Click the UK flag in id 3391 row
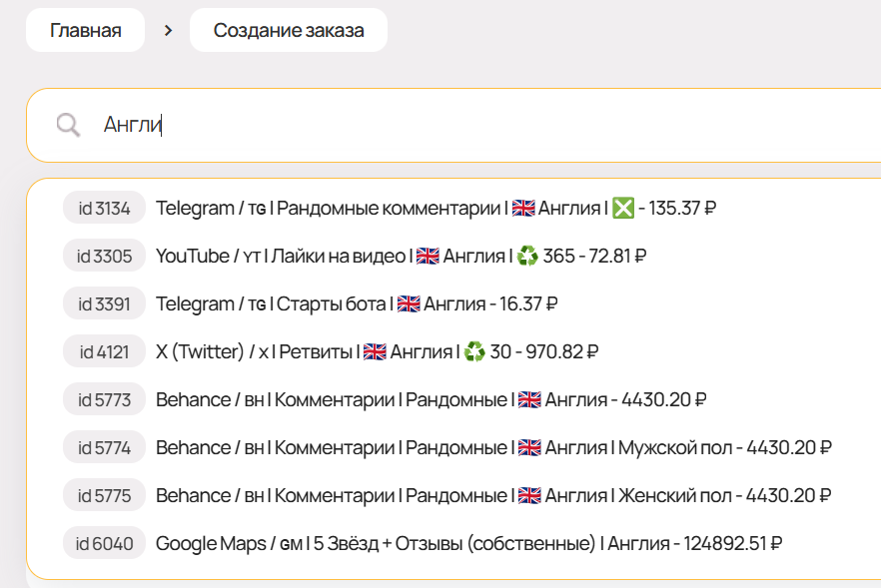The image size is (881, 588). point(409,304)
